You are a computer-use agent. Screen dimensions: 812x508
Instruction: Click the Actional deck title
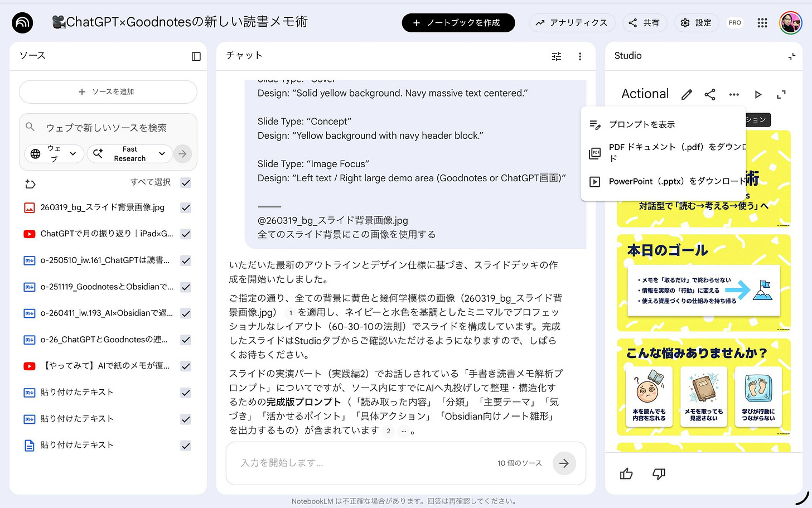(645, 94)
